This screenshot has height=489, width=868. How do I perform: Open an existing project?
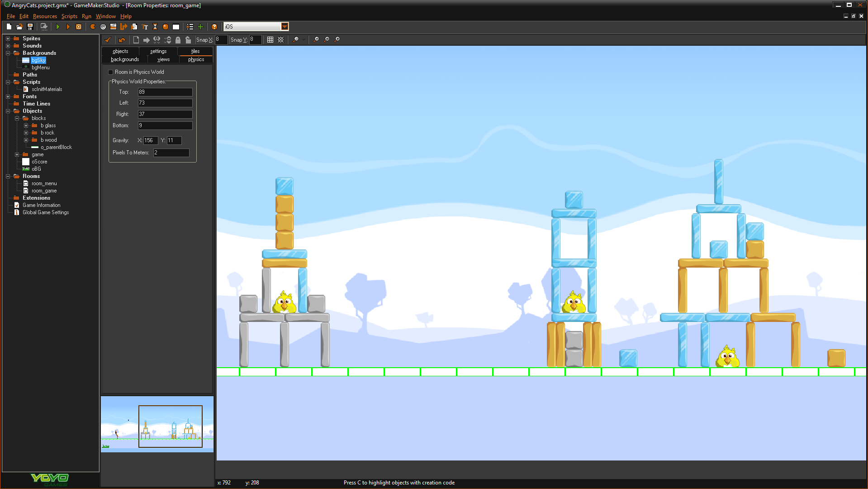[x=19, y=27]
